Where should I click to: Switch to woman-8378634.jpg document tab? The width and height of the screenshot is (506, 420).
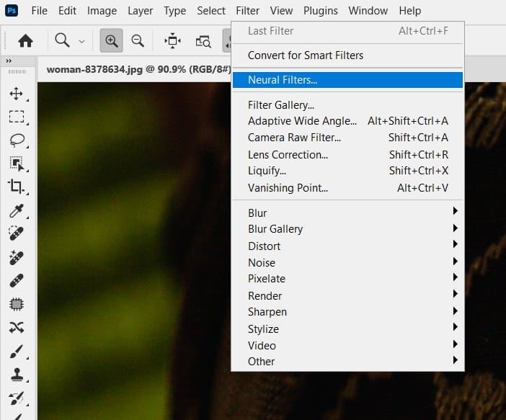pyautogui.click(x=139, y=69)
